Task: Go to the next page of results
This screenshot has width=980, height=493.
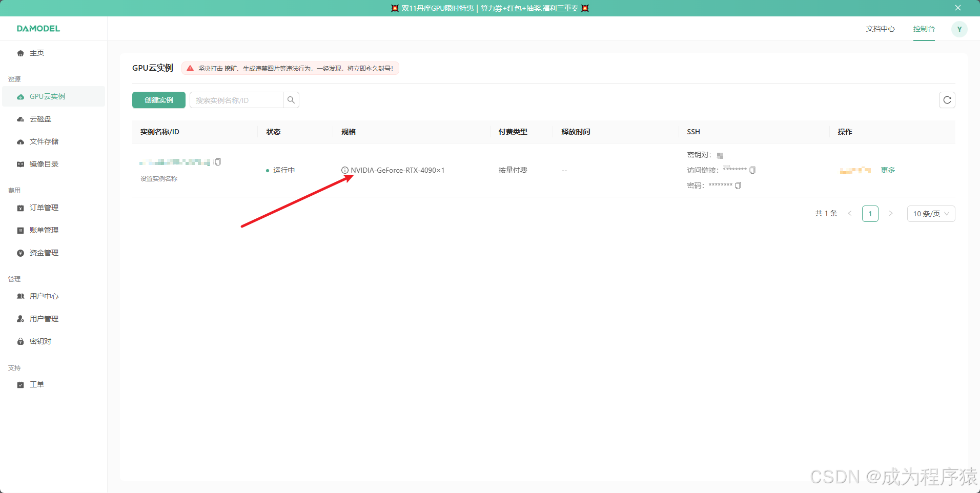Action: click(891, 214)
